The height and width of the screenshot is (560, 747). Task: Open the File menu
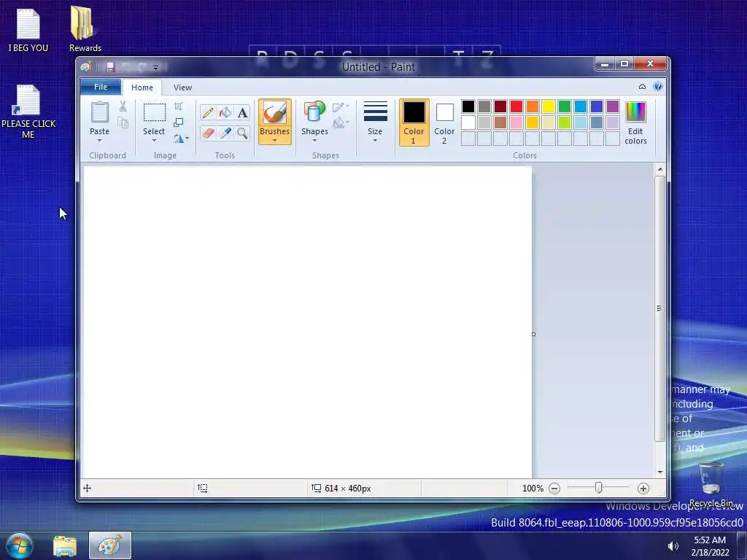click(x=101, y=87)
